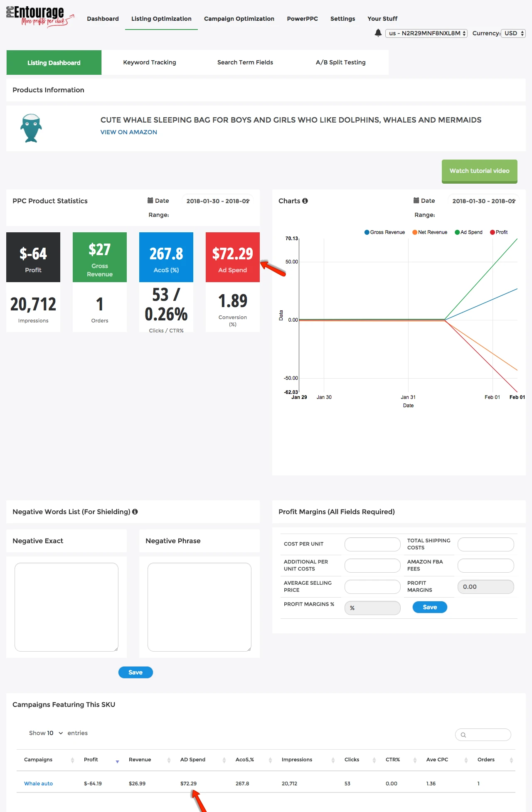This screenshot has width=532, height=812.
Task: Click the Cost Per Unit input field
Action: point(372,544)
